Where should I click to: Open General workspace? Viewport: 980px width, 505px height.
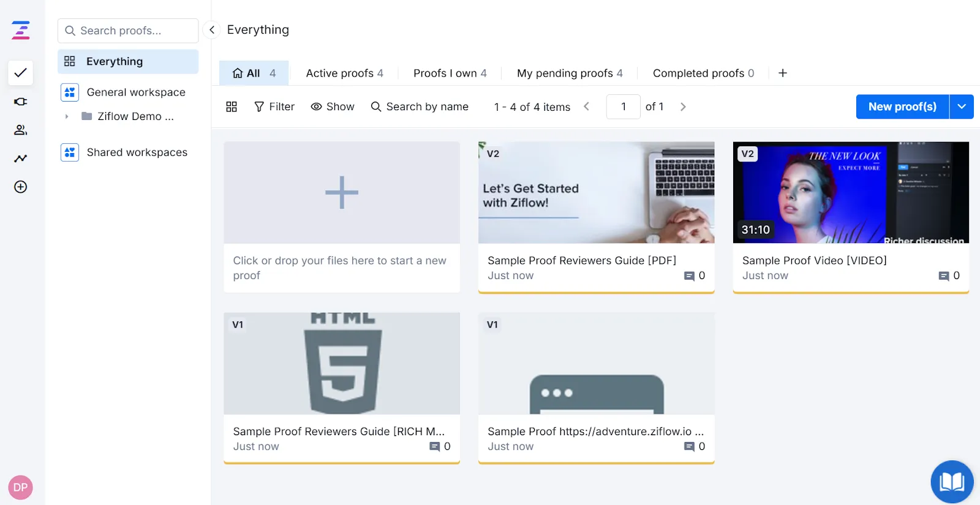tap(136, 92)
